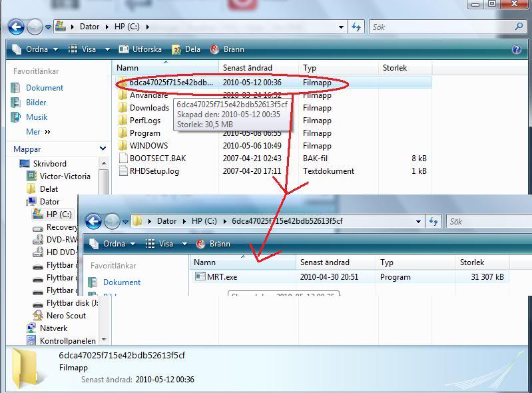The height and width of the screenshot is (393, 532).
Task: Collapse the Mappar folder pane
Action: pyautogui.click(x=103, y=149)
